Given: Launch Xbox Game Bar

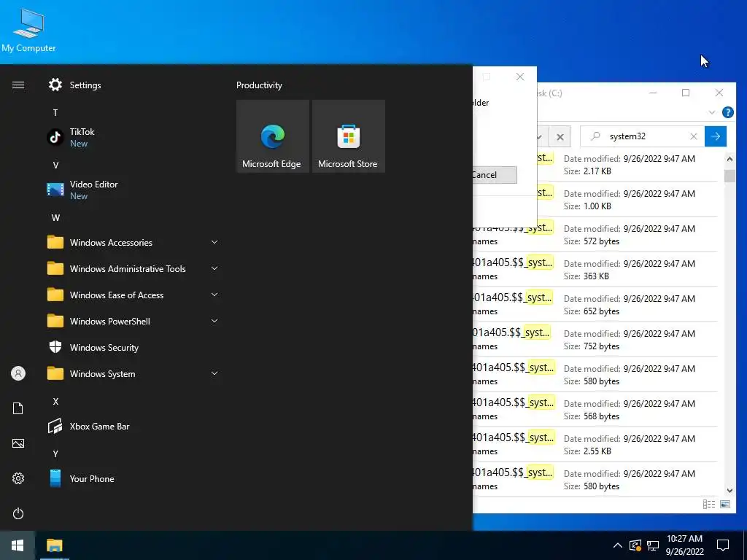Looking at the screenshot, I should pos(133,426).
